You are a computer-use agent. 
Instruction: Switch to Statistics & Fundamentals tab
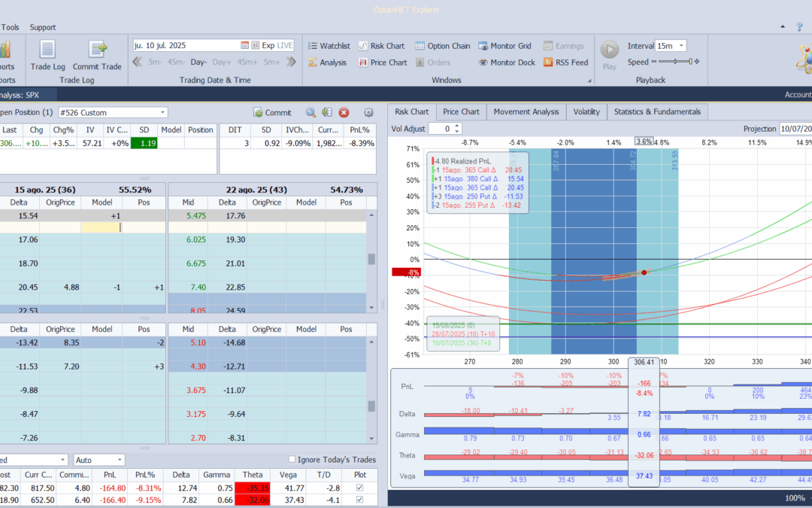pyautogui.click(x=657, y=111)
